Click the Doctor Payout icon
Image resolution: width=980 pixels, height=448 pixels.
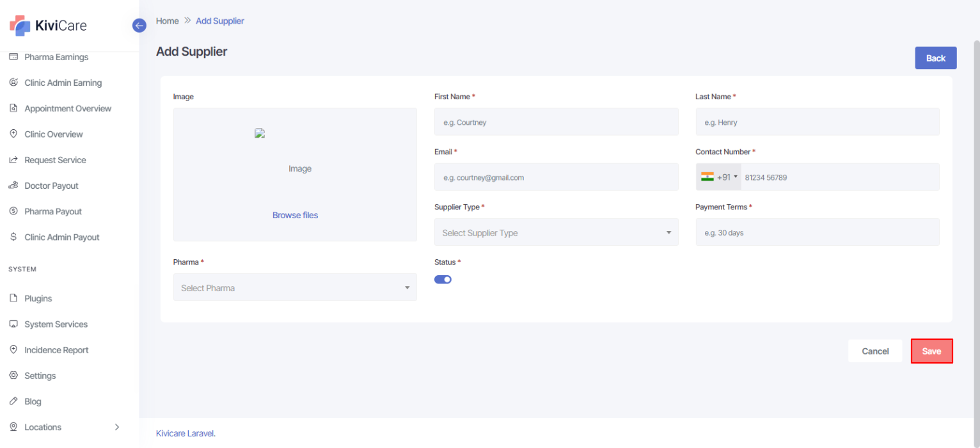coord(13,186)
